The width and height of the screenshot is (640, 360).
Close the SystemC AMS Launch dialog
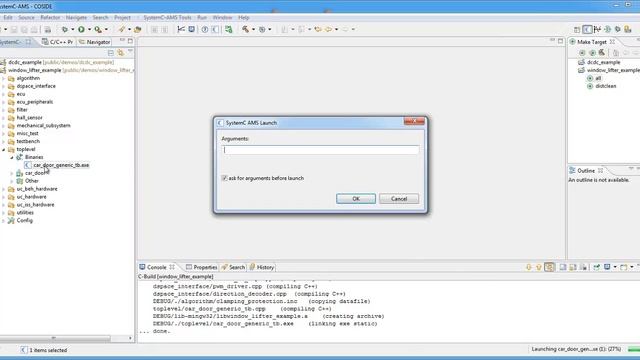[x=414, y=121]
